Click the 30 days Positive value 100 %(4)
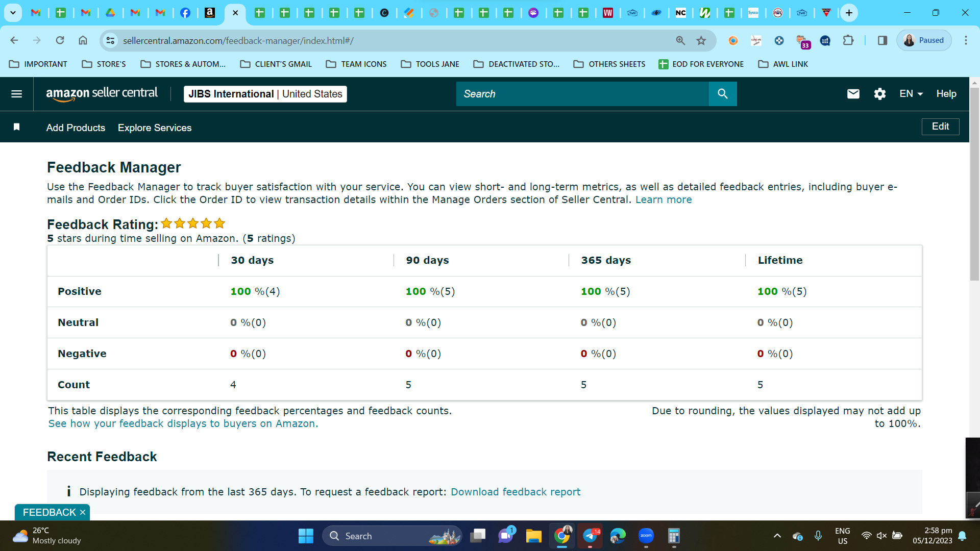Image resolution: width=980 pixels, height=551 pixels. [255, 291]
